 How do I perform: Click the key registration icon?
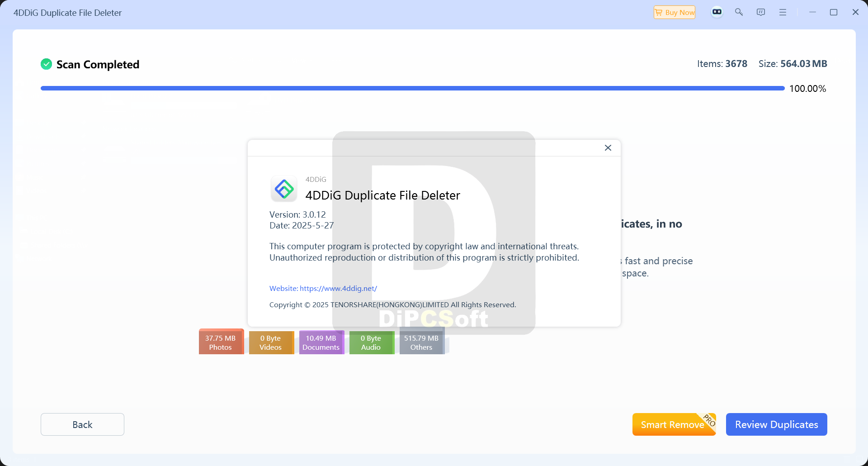coord(739,12)
